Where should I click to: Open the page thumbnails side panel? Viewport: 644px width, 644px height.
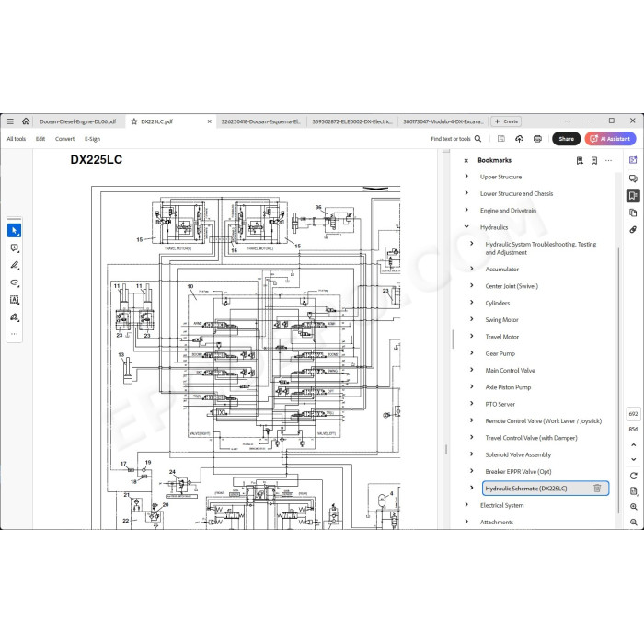click(633, 213)
